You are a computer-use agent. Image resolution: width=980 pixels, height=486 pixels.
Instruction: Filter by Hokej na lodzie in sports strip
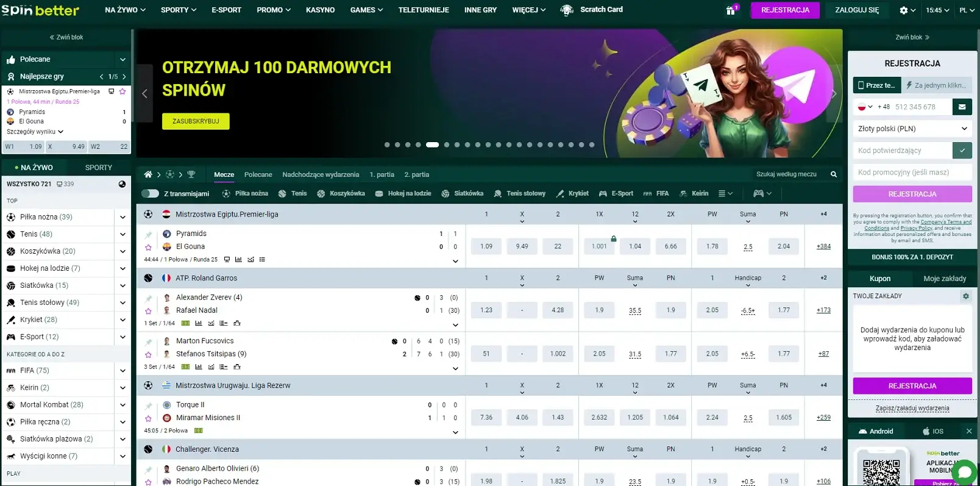click(403, 193)
